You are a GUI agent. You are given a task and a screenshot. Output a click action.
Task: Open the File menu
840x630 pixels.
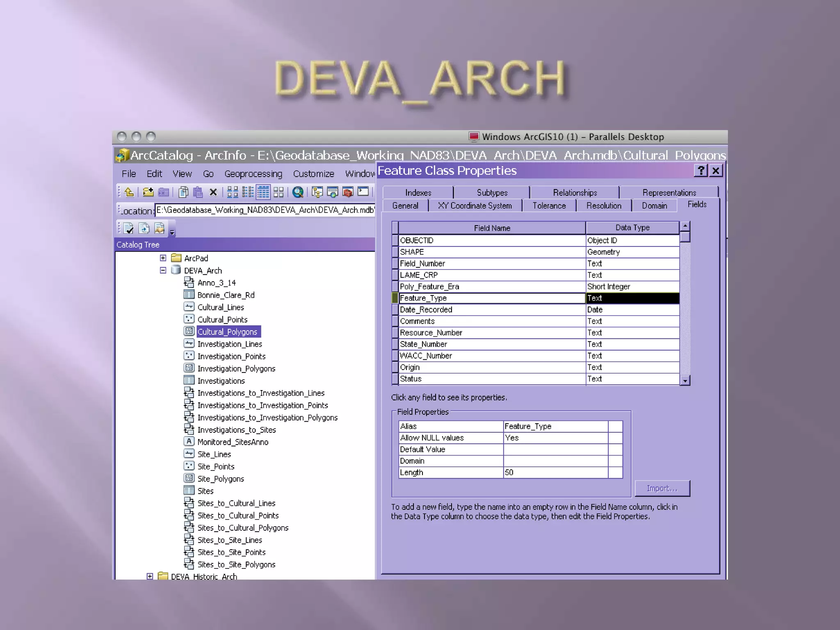tap(129, 174)
